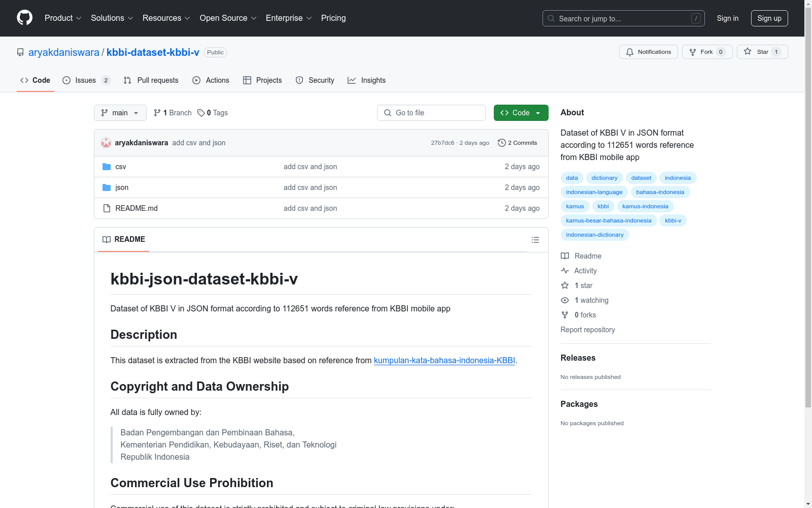The height and width of the screenshot is (508, 812).
Task: Select the README tab heading
Action: click(x=124, y=239)
